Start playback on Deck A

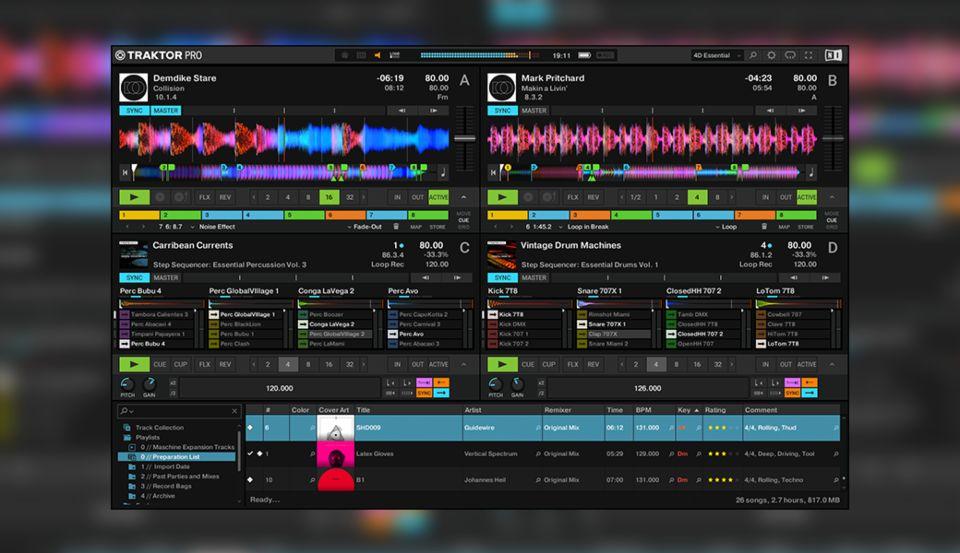click(134, 197)
